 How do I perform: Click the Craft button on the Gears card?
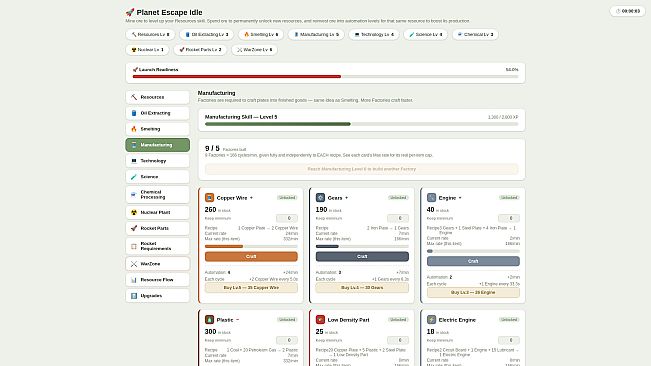362,256
